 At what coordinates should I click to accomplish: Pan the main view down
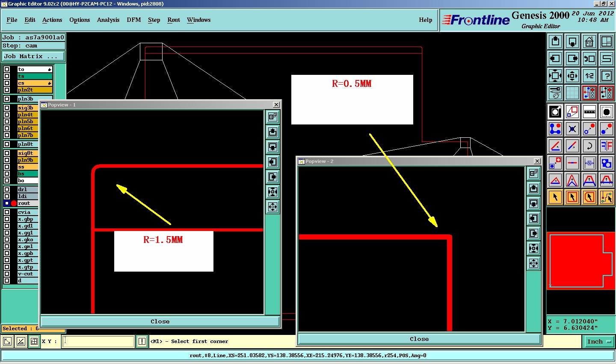click(x=572, y=41)
